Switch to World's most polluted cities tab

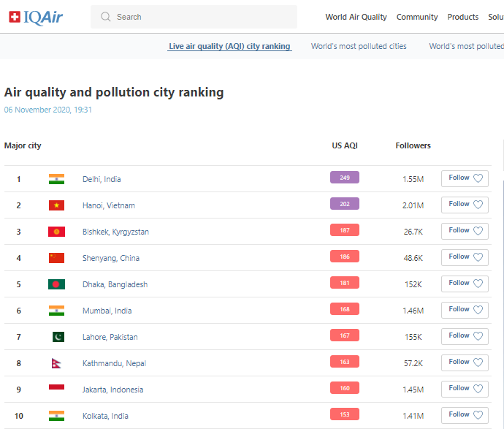click(x=359, y=46)
